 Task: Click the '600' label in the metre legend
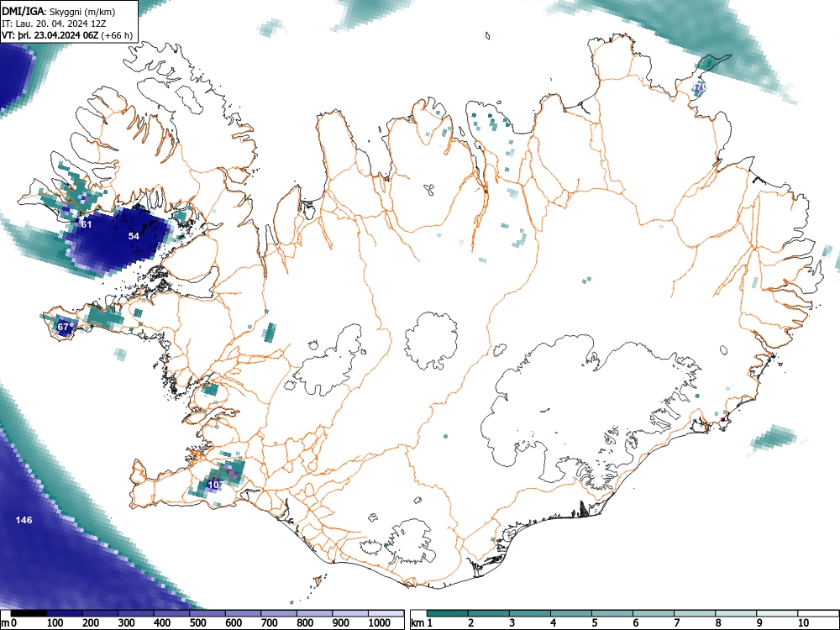tap(234, 623)
